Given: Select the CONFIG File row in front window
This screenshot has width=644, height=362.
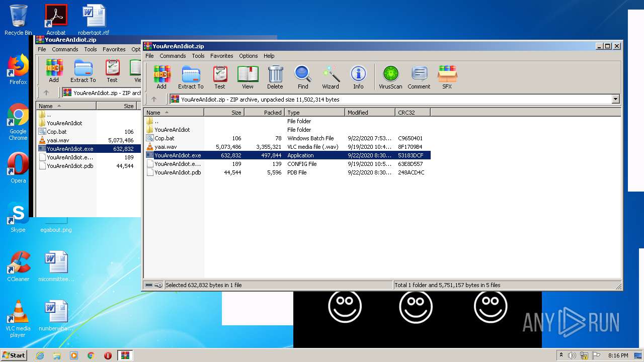Looking at the screenshot, I should coord(287,164).
